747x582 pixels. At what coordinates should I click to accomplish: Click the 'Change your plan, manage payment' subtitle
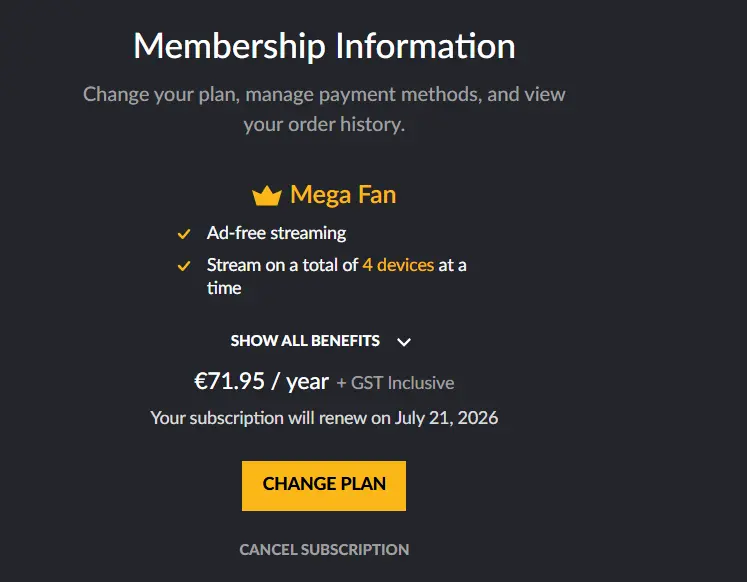(x=324, y=94)
